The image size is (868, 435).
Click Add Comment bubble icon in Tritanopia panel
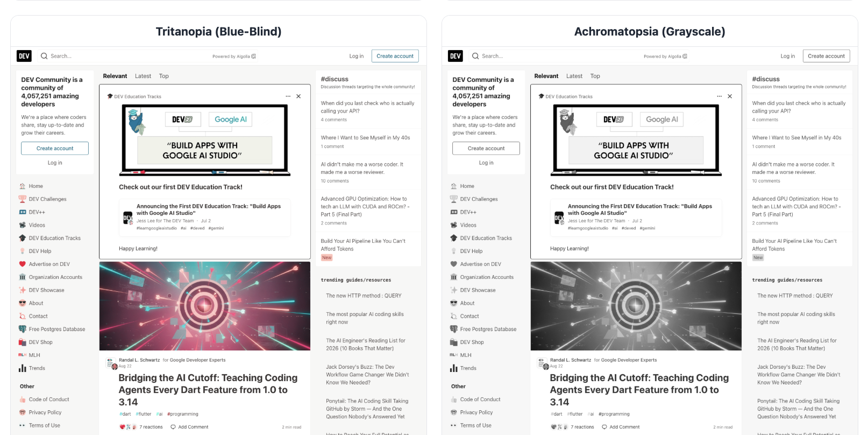click(173, 427)
